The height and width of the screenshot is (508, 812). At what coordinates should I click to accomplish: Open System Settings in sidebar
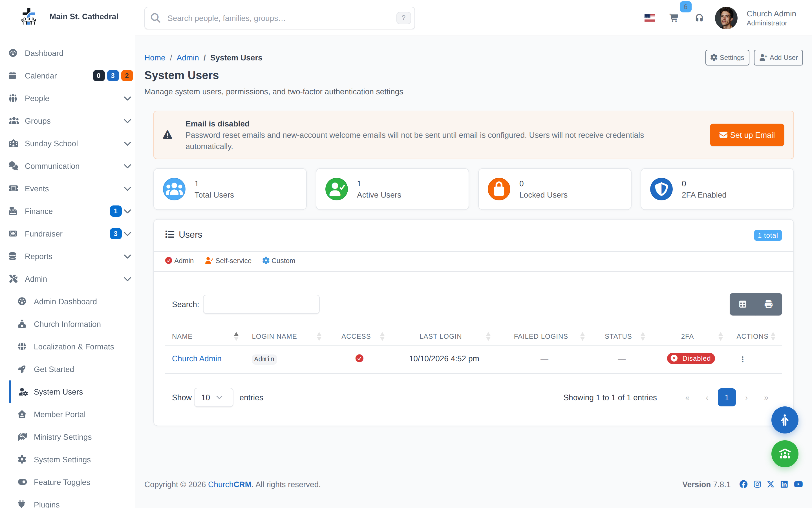click(72, 460)
